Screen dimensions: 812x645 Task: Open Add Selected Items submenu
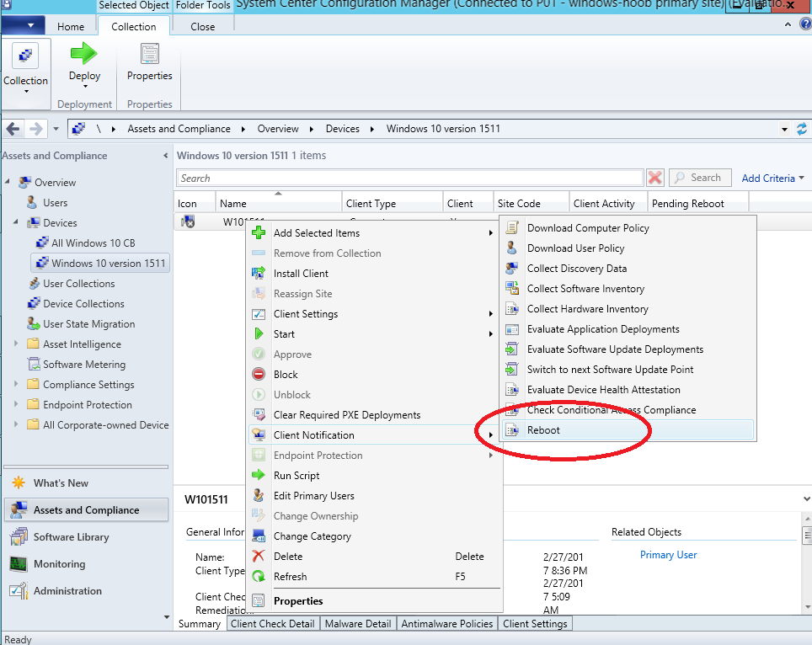tap(373, 233)
